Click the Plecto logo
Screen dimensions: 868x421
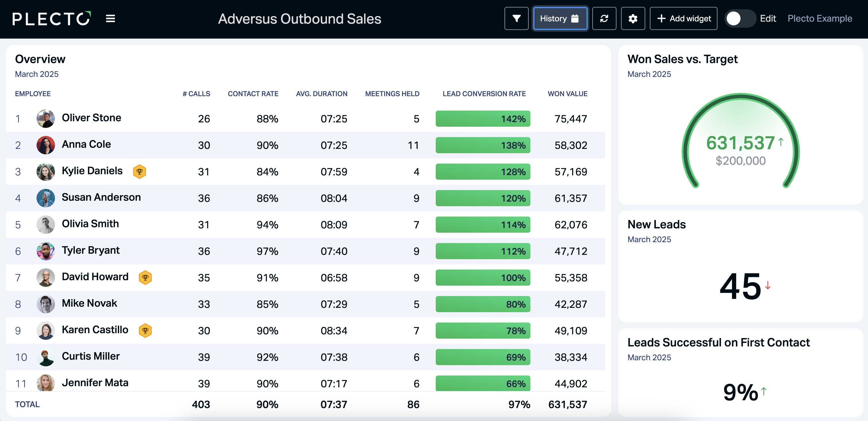coord(52,18)
